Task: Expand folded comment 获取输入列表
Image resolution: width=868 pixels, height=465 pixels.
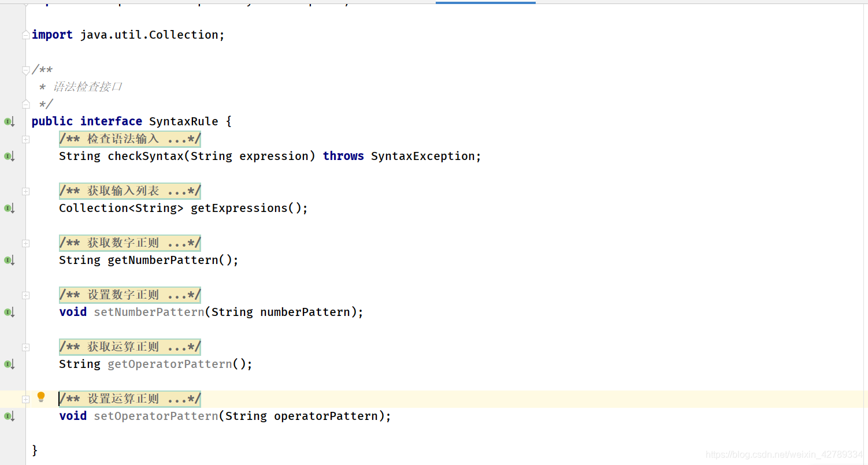Action: click(25, 191)
